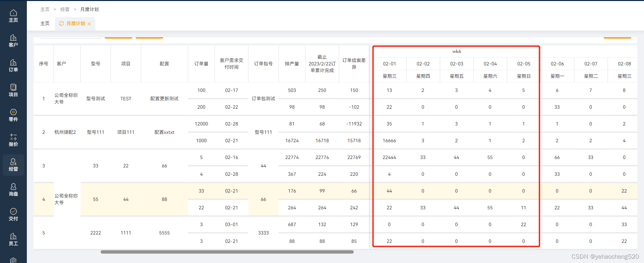644x263 pixels.
Task: Click the 02-05 date header
Action: pyautogui.click(x=524, y=64)
